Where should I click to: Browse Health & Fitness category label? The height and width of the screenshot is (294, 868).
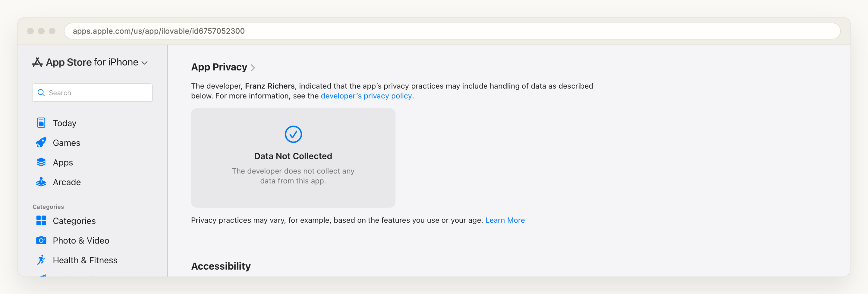(85, 260)
